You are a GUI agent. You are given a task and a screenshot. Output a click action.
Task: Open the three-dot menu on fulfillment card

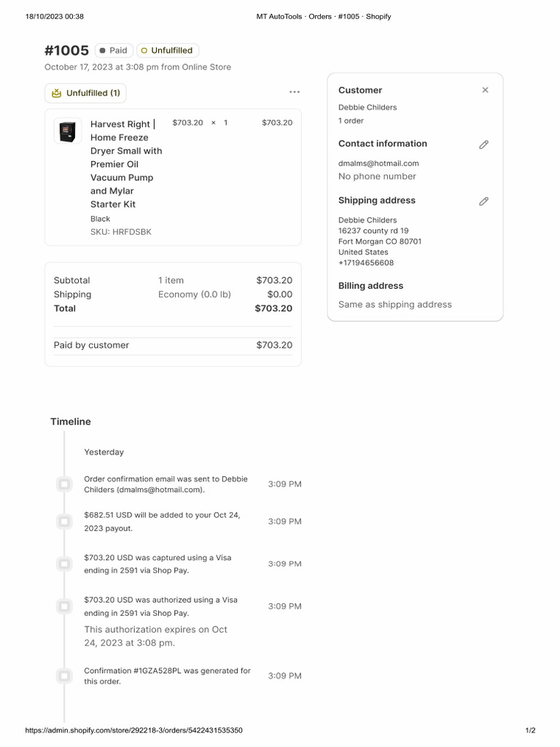point(294,92)
